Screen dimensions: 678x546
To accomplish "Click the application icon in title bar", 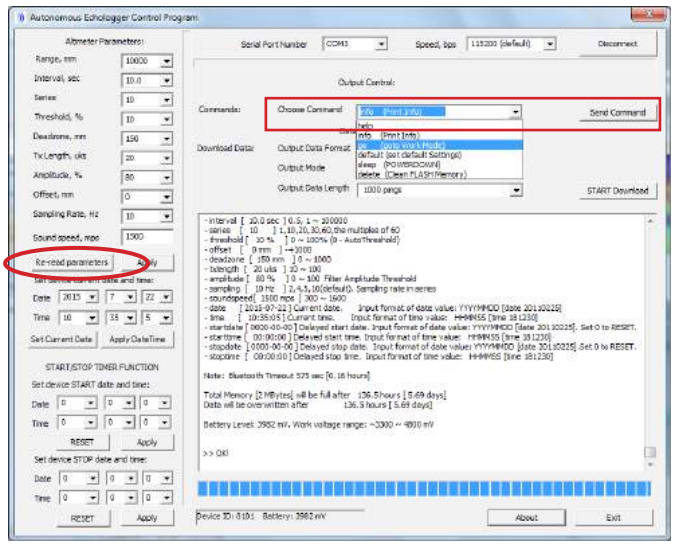I will [23, 15].
